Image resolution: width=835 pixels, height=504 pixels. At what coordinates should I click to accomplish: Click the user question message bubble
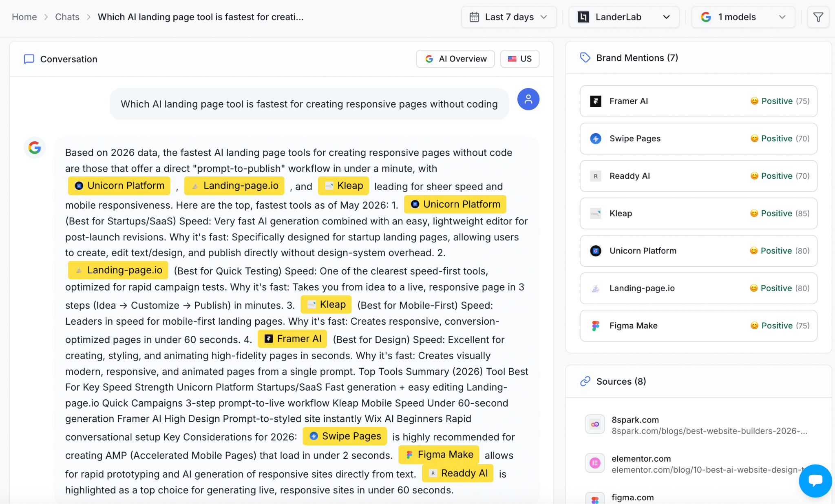[309, 104]
